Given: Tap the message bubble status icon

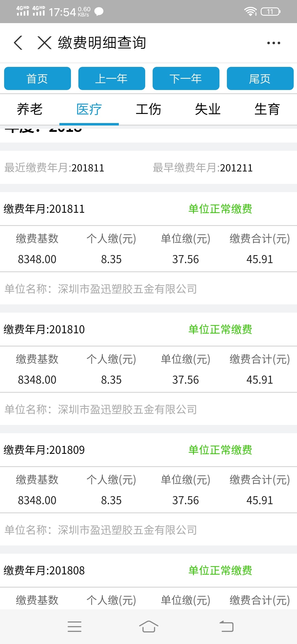Looking at the screenshot, I should 99,12.
